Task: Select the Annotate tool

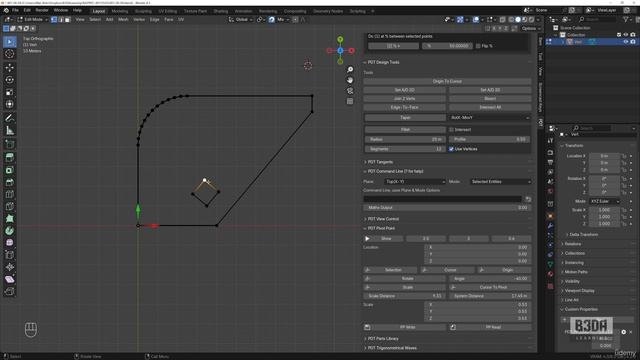Action: pyautogui.click(x=10, y=118)
